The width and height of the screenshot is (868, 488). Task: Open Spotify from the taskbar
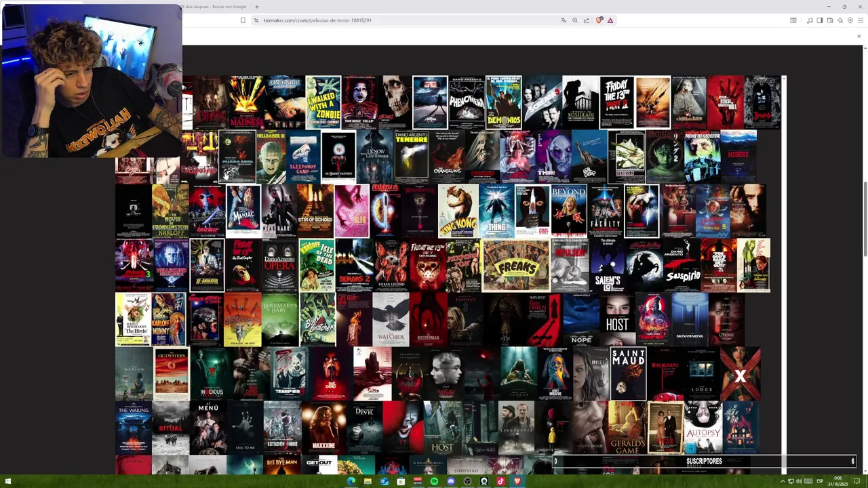pos(434,481)
